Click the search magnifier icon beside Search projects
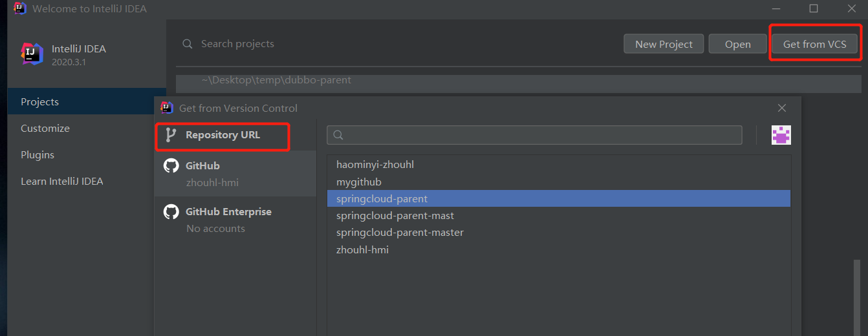 pyautogui.click(x=188, y=44)
